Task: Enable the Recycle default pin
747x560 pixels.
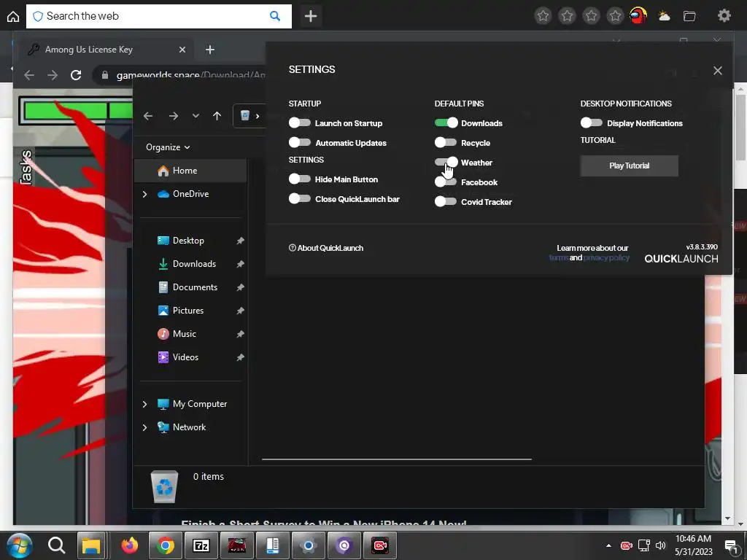Action: [x=446, y=142]
